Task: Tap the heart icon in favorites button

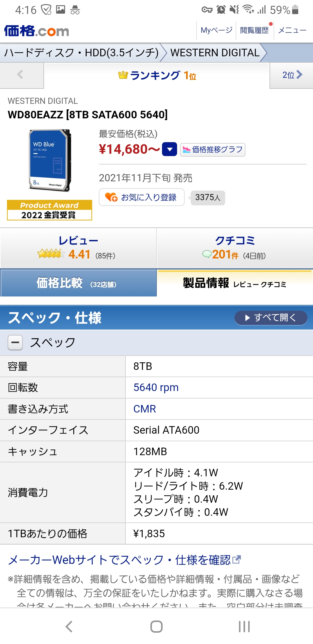Action: [x=111, y=197]
